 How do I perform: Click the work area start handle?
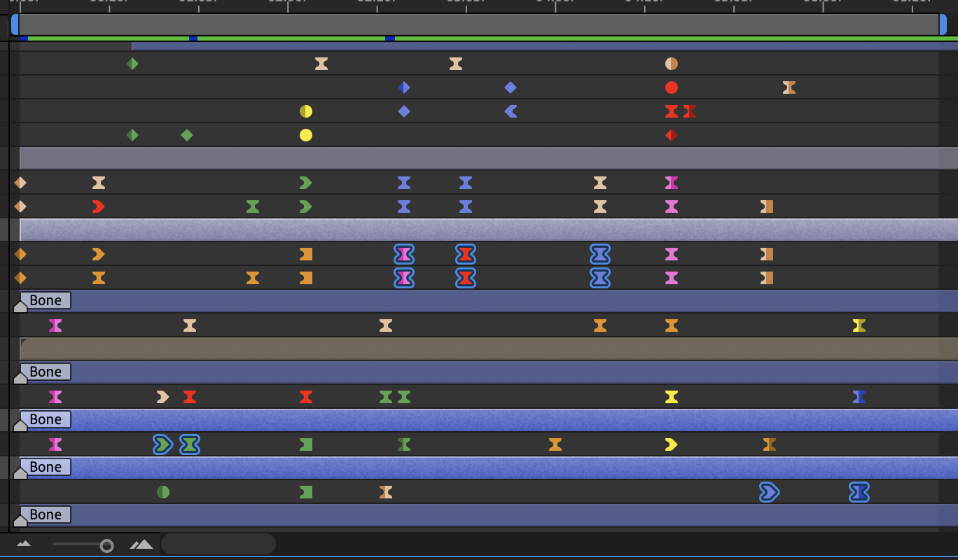point(15,24)
